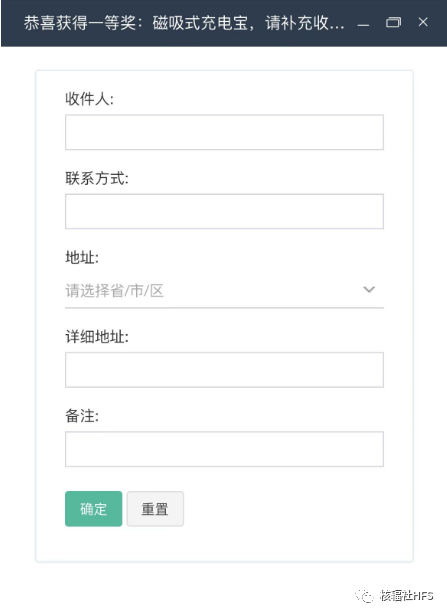
Task: Click the 请选择省/市/区 placeholder text
Action: pyautogui.click(x=114, y=291)
